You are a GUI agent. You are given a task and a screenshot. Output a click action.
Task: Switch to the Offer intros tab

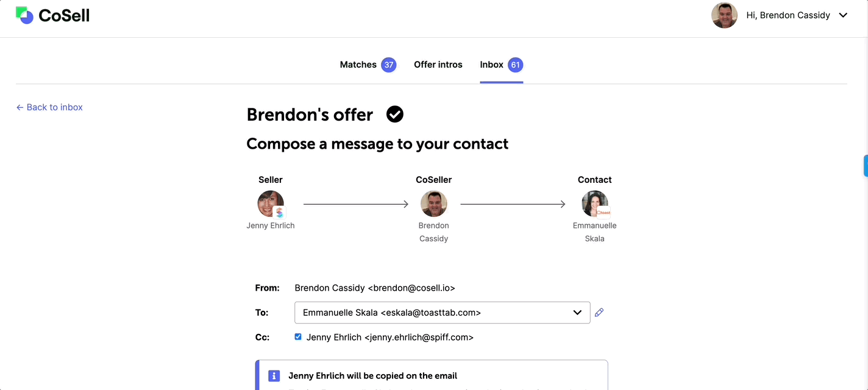[438, 65]
